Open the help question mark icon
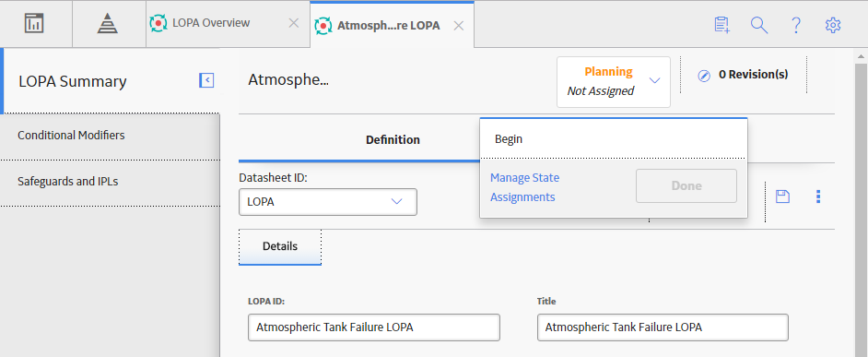 tap(795, 25)
